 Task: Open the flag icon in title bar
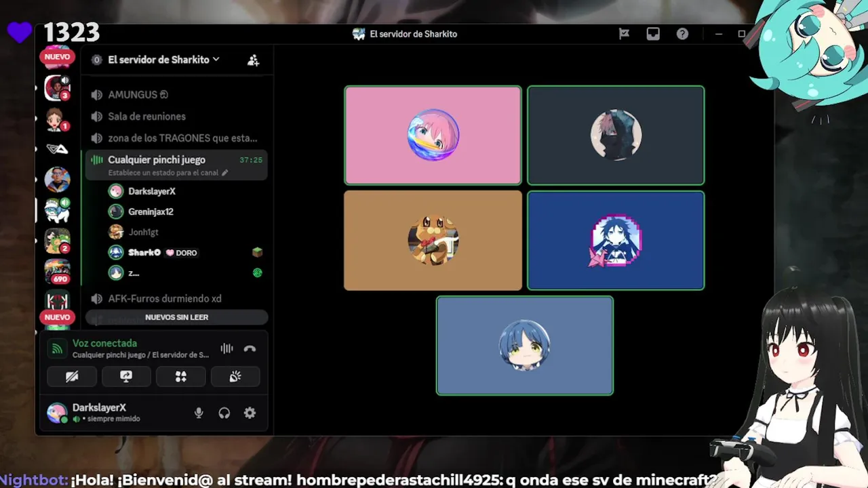pyautogui.click(x=624, y=34)
